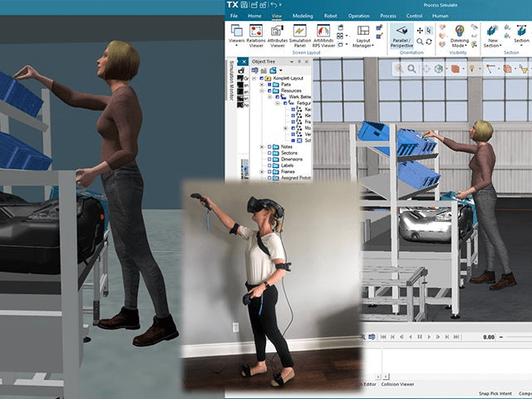Viewport: 532px width, 399px height.
Task: Open the ArtiMinds RPS Viewer
Action: click(x=323, y=36)
